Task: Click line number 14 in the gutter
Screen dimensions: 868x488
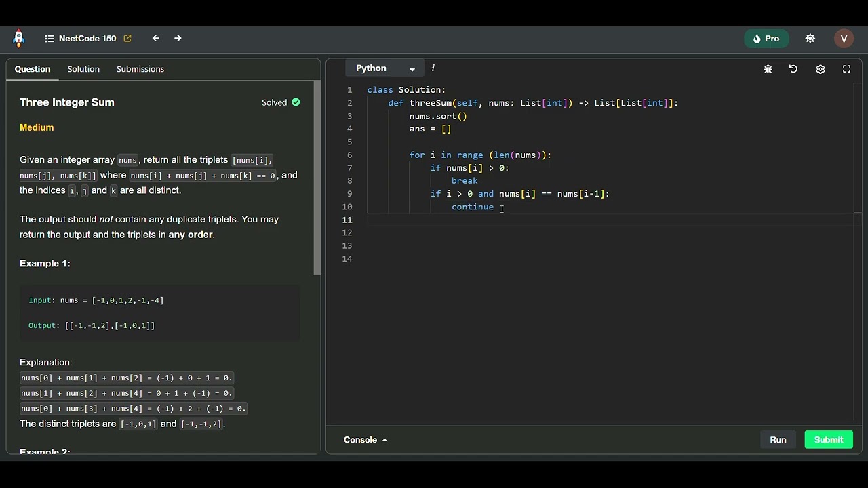Action: [x=347, y=259]
